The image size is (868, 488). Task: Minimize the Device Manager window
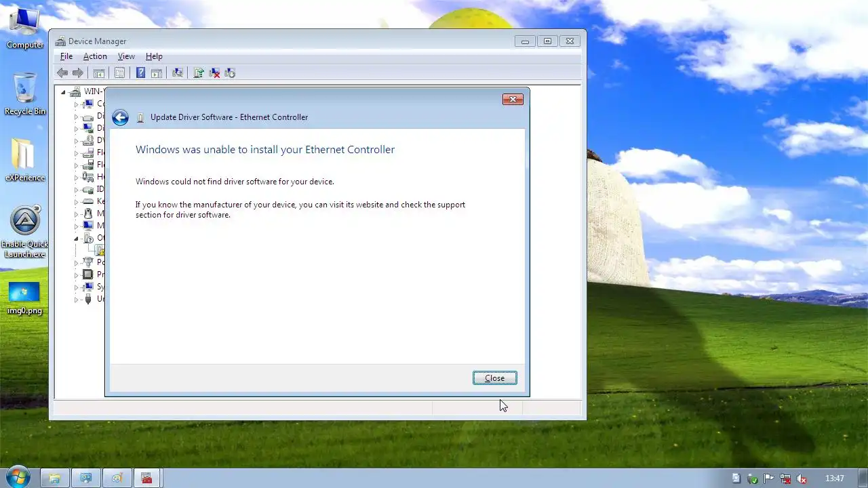525,41
